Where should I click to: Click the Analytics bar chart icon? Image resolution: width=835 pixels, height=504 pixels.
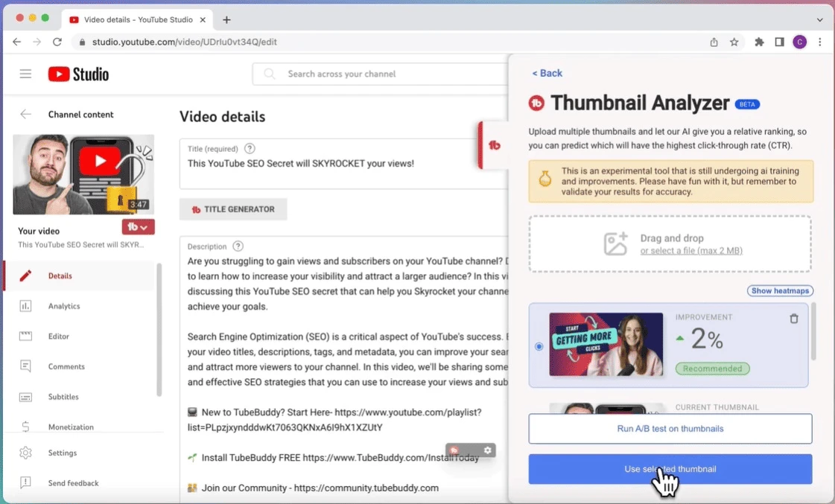coord(25,306)
